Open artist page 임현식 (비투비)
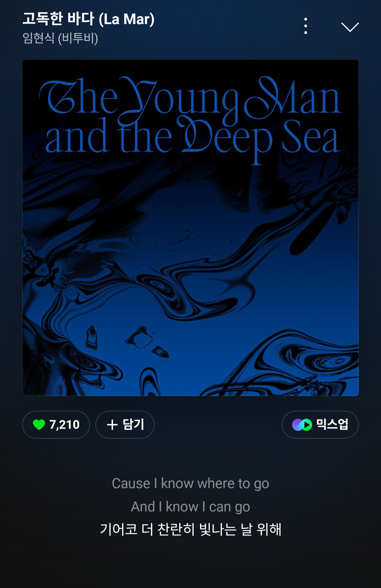The width and height of the screenshot is (381, 588). click(60, 38)
